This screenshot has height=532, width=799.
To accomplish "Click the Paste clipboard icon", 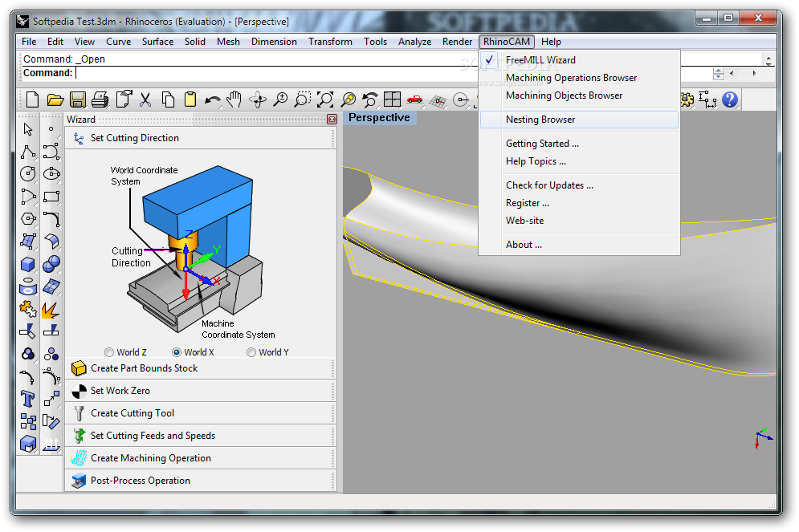I will coord(190,99).
